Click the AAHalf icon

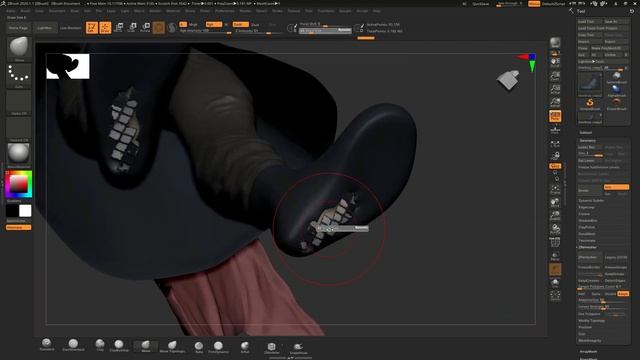(555, 102)
